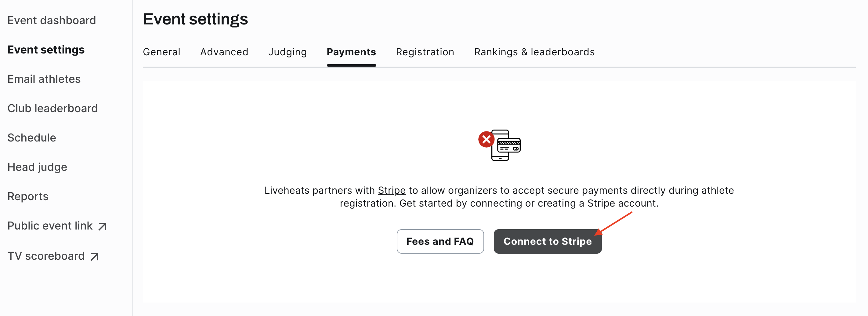Open the Judging tab
Screen dimensions: 868x316
[288, 52]
